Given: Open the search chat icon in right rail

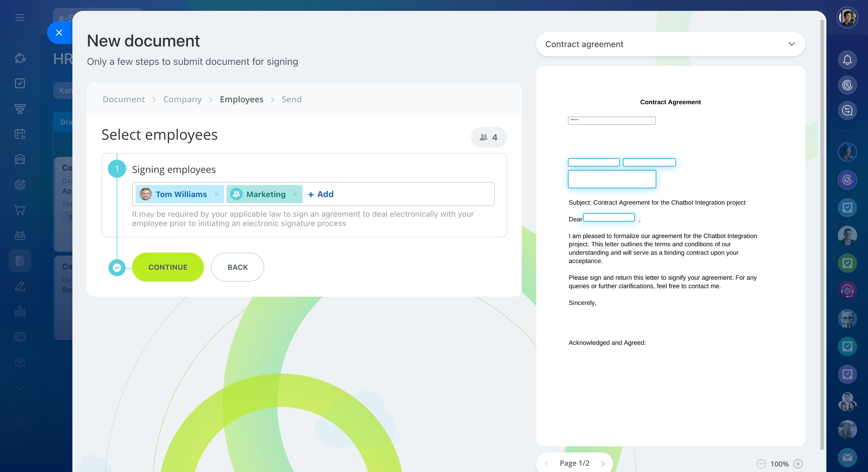Looking at the screenshot, I should coord(847,110).
